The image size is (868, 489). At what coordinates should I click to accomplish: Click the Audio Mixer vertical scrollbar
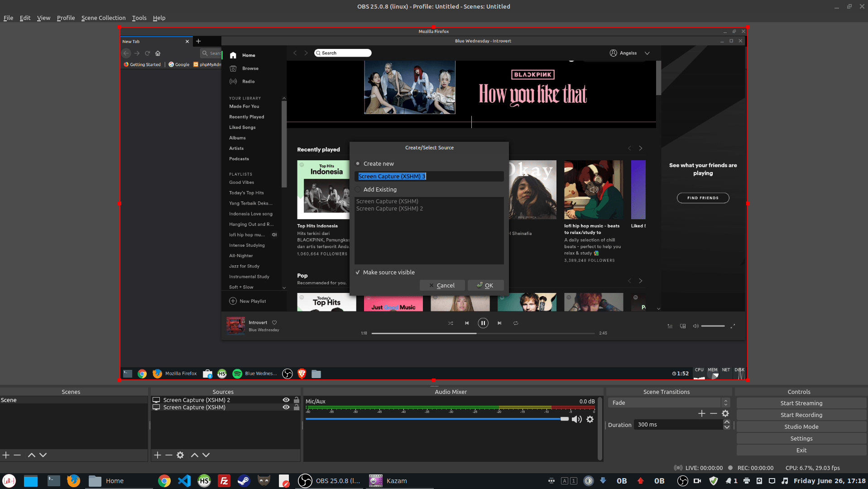[x=600, y=429]
